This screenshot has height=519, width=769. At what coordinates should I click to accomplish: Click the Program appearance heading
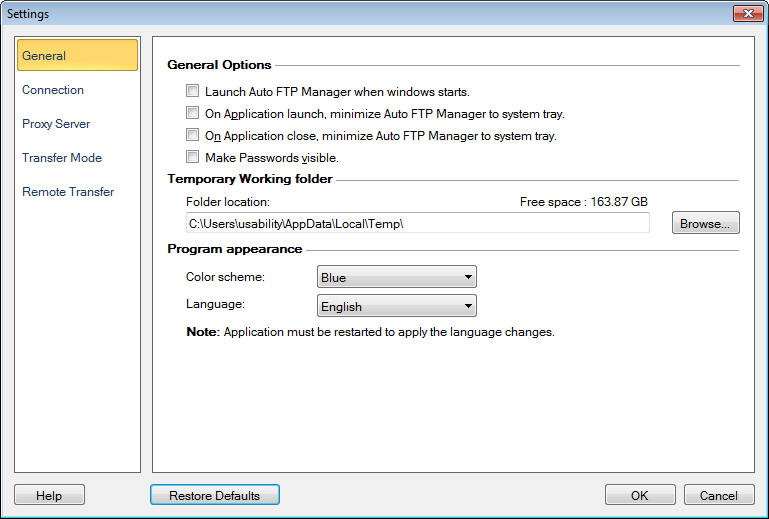234,249
